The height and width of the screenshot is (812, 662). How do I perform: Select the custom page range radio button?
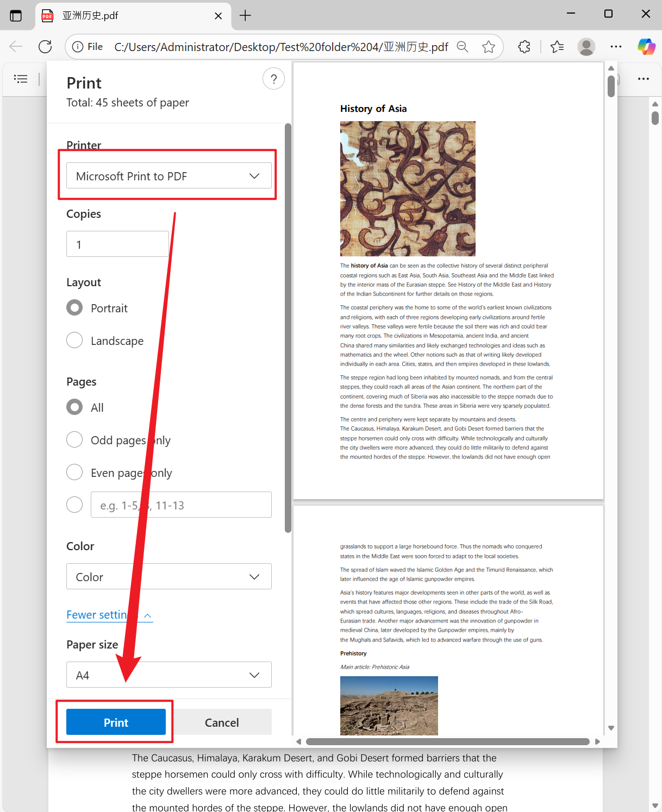click(x=74, y=505)
